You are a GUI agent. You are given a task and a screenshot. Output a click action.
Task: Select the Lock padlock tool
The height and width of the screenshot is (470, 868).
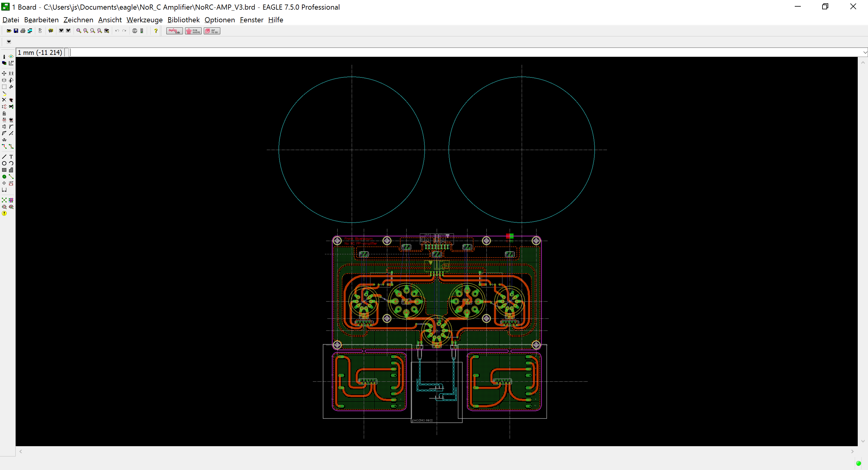click(4, 113)
